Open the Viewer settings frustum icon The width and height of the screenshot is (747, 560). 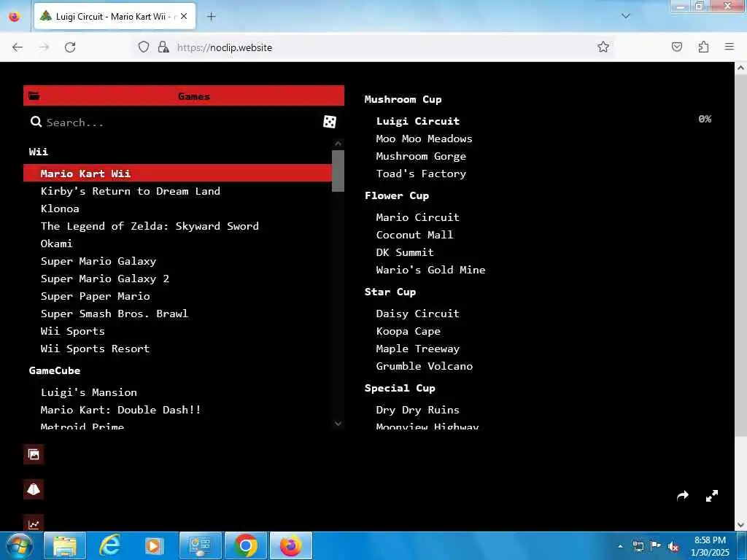34,489
